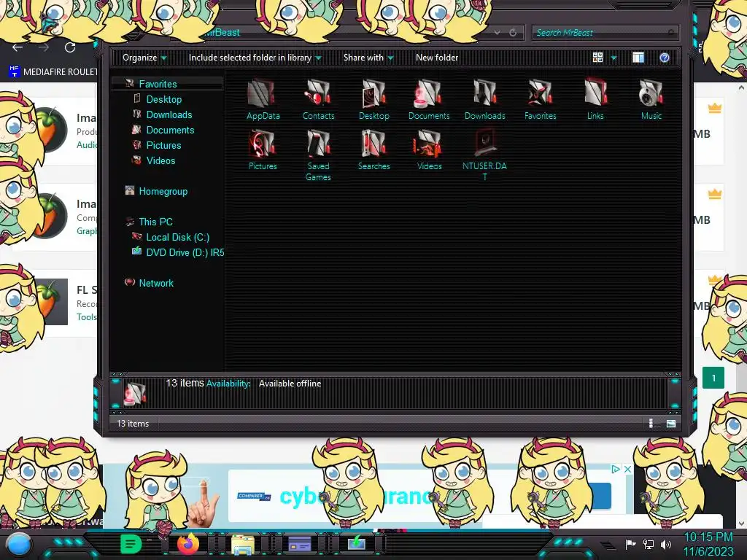Open the Share with dropdown
Viewport: 747px width, 560px height.
[x=368, y=58]
